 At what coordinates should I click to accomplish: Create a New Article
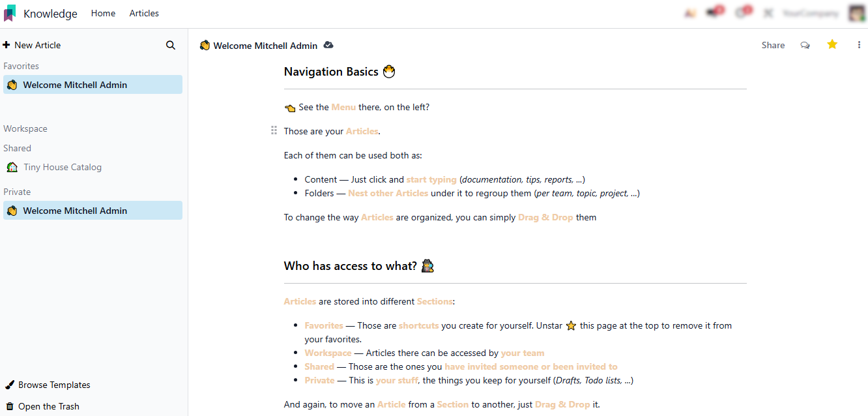tap(32, 45)
